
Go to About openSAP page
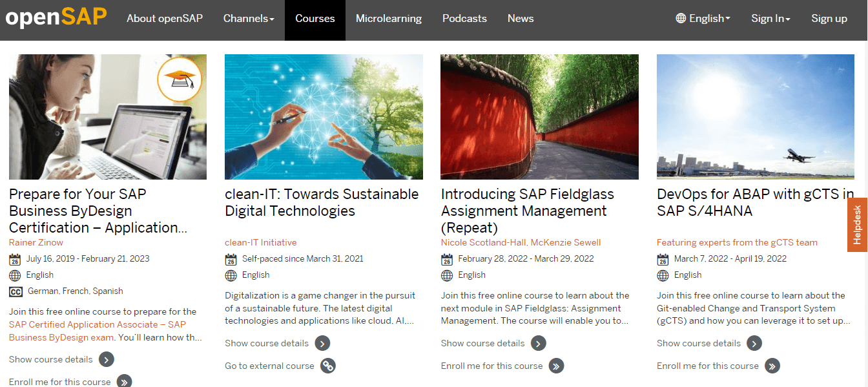coord(165,18)
